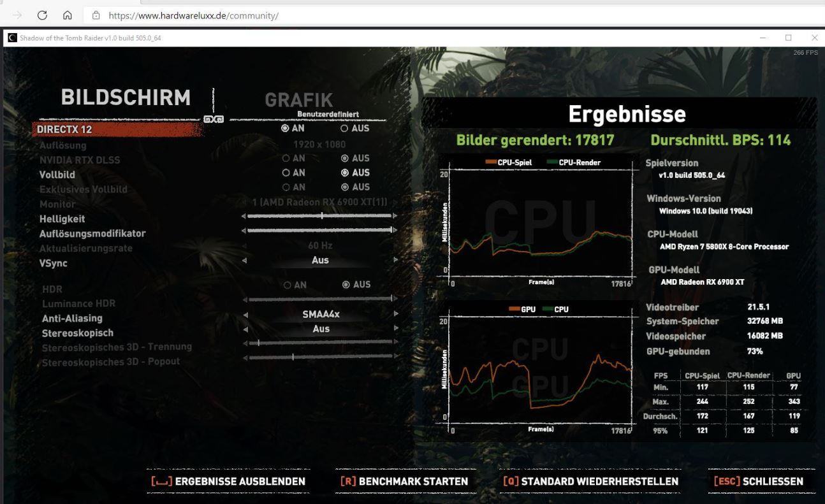Click the Helligkeit slider right arrow
The image size is (825, 504).
395,215
